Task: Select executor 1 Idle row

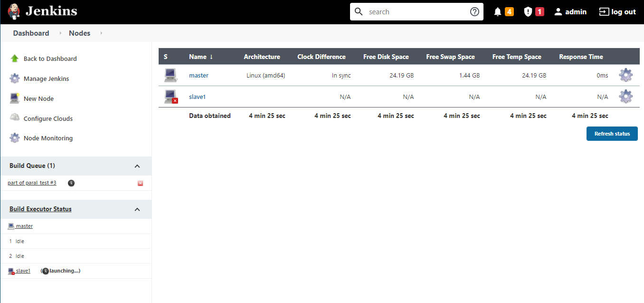Action: pyautogui.click(x=76, y=241)
